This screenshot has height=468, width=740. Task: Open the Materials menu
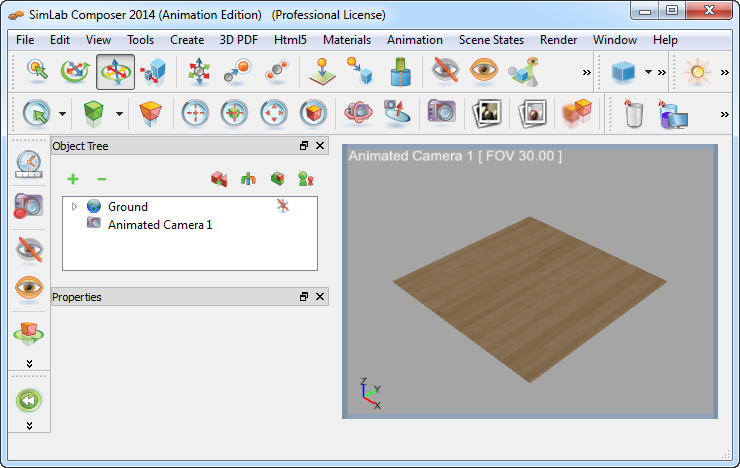(x=347, y=40)
